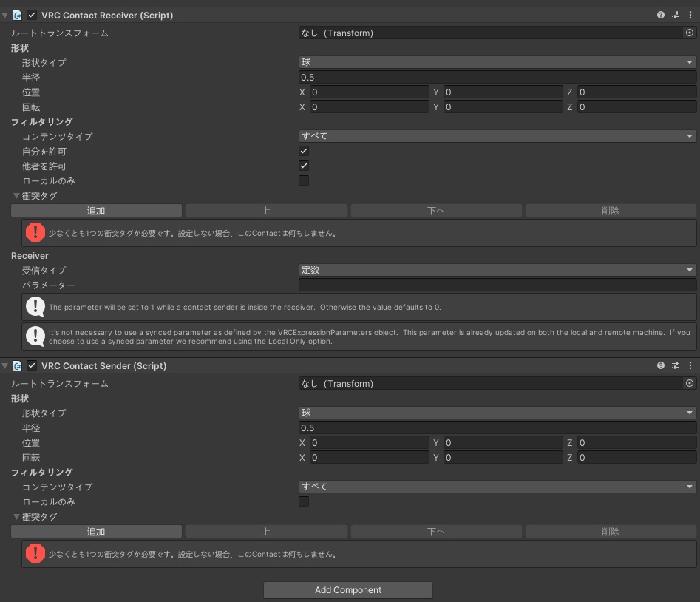Click 削除 button in Sender tags

pos(611,532)
